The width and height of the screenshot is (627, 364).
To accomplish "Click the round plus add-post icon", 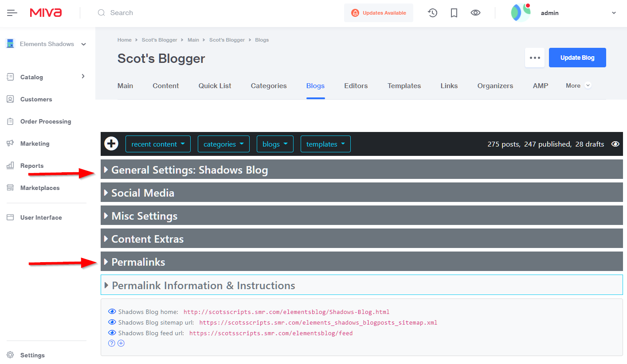I will (x=111, y=144).
